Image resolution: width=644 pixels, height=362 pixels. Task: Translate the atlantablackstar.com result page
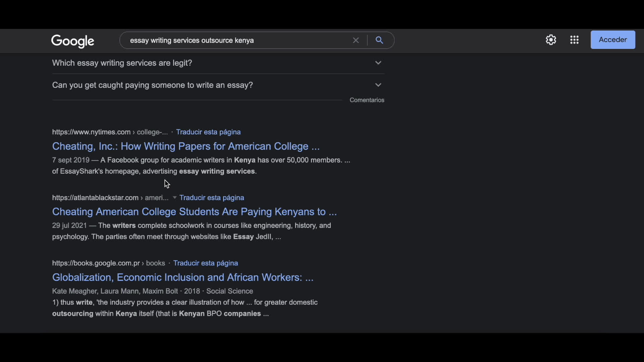[x=211, y=198]
